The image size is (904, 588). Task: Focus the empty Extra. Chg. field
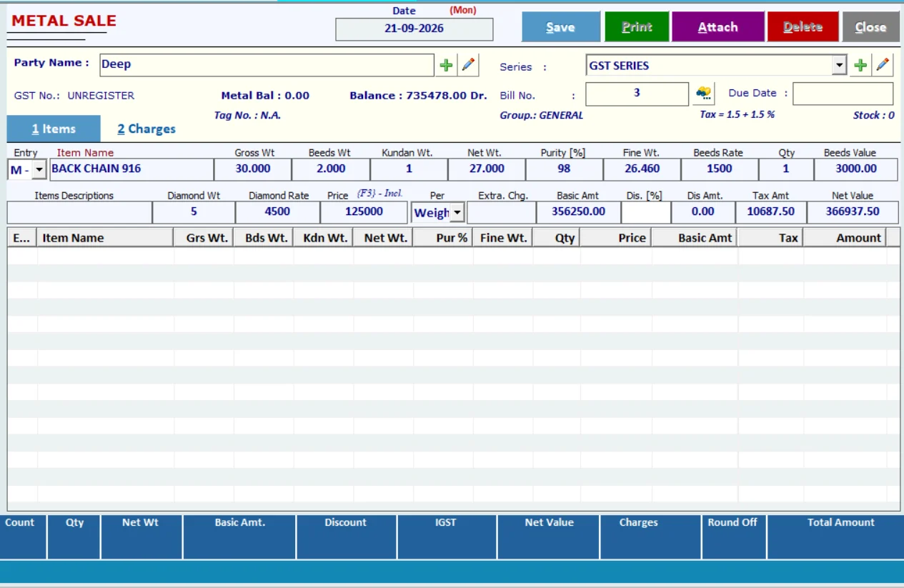(502, 212)
